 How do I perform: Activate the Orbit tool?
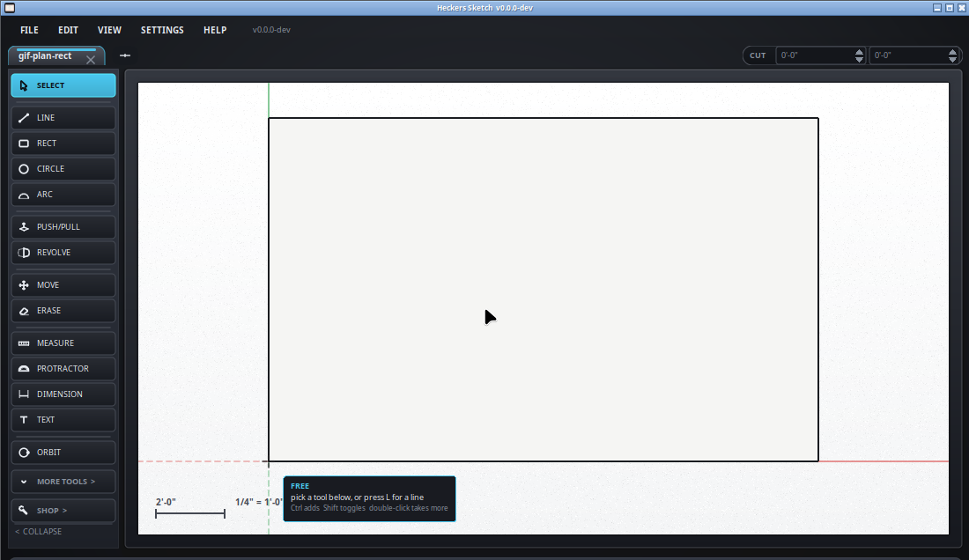click(x=63, y=453)
